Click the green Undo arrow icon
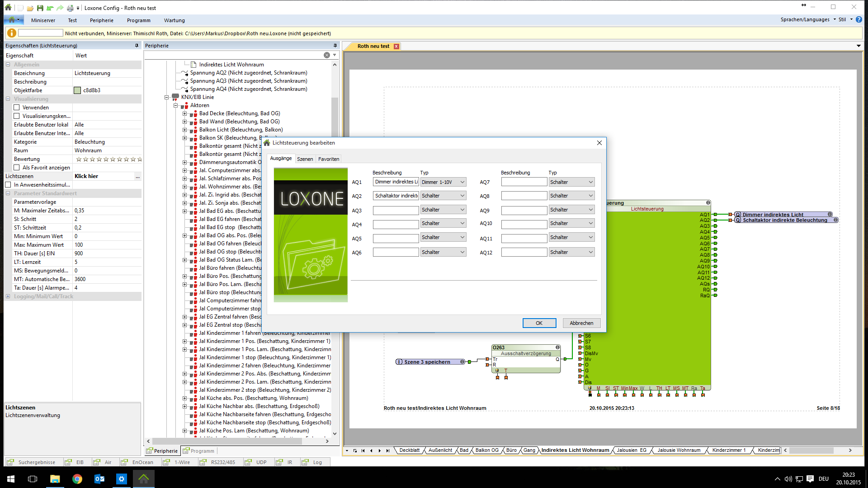The width and height of the screenshot is (868, 488). (x=50, y=8)
